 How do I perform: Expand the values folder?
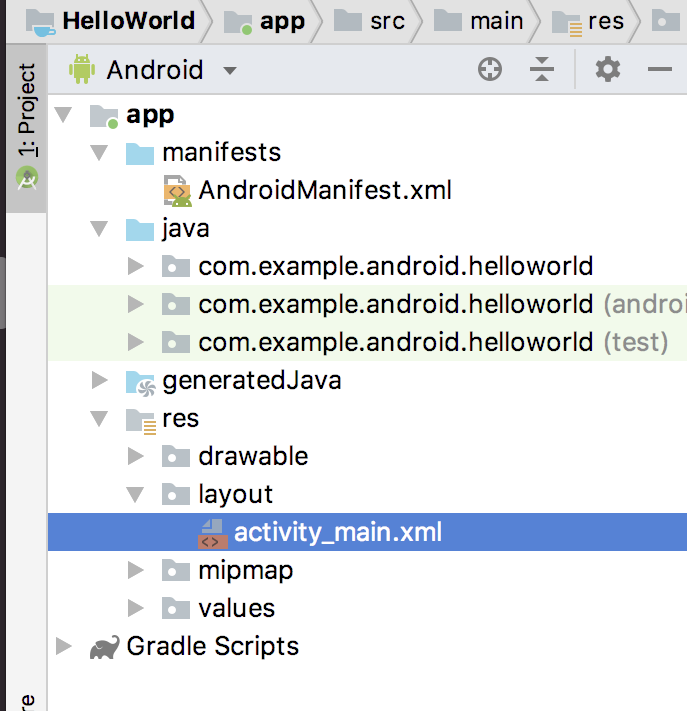pos(136,609)
